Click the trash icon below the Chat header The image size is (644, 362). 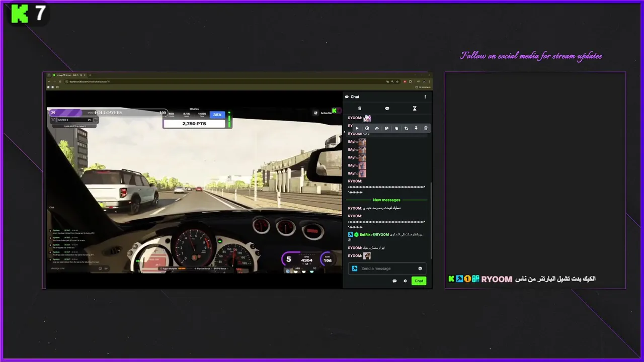360,109
